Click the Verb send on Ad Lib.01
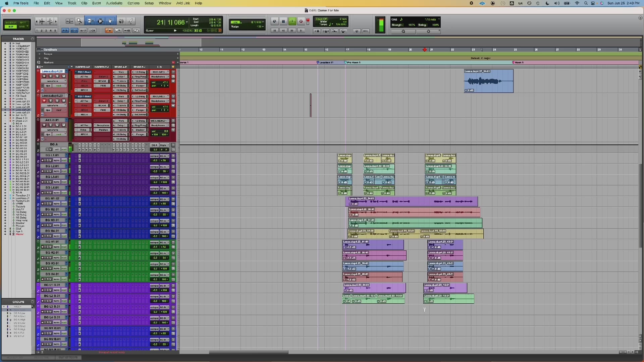644x362 pixels. 121,121
